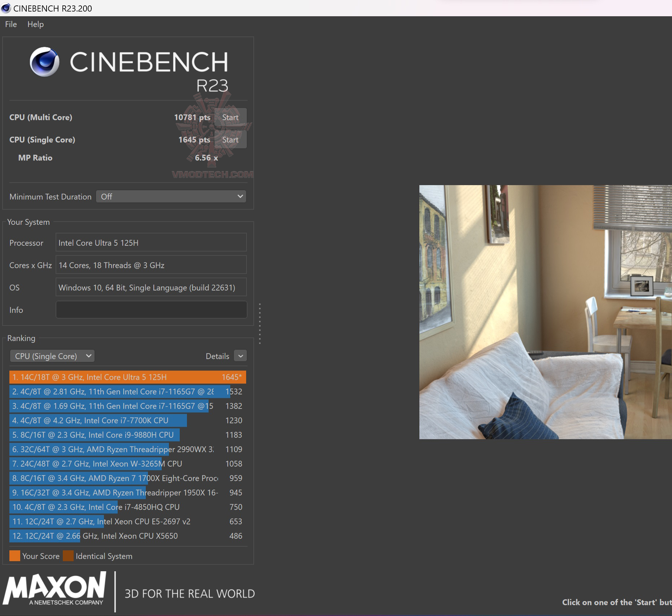Viewport: 672px width, 616px height.
Task: Expand the ranking Details dropdown arrow
Action: coord(240,356)
